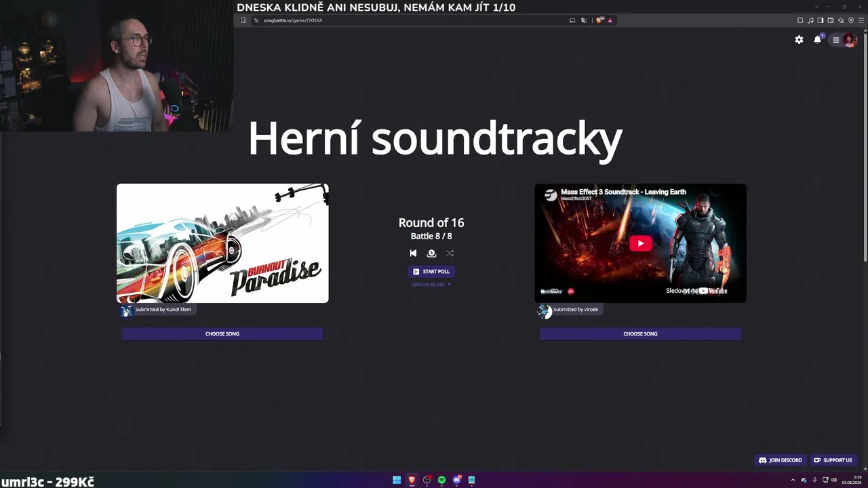The width and height of the screenshot is (868, 488).
Task: Click the VPN shield icon in browser toolbar
Action: [x=851, y=20]
